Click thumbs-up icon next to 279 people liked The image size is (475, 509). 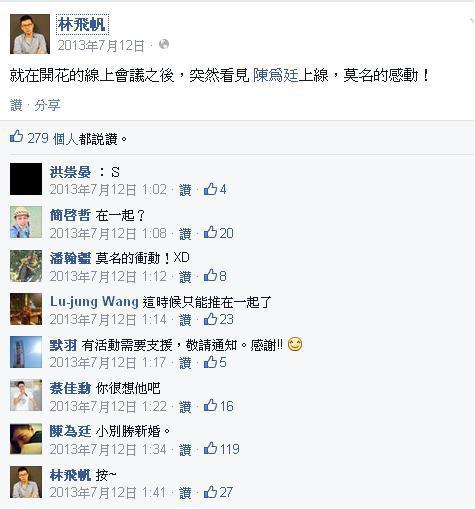(x=16, y=137)
